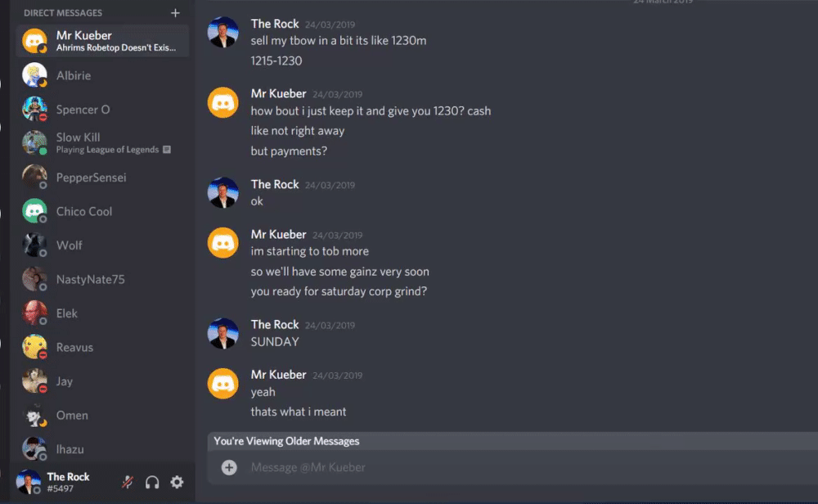Click Reavus's yellow avatar
This screenshot has height=504, width=818.
[34, 346]
